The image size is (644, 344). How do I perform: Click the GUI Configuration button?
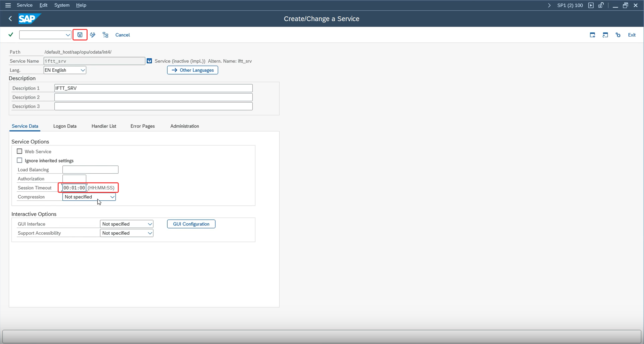coord(191,224)
